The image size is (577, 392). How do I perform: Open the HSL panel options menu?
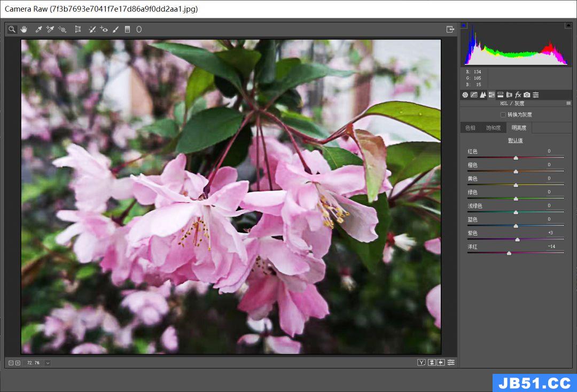point(568,103)
